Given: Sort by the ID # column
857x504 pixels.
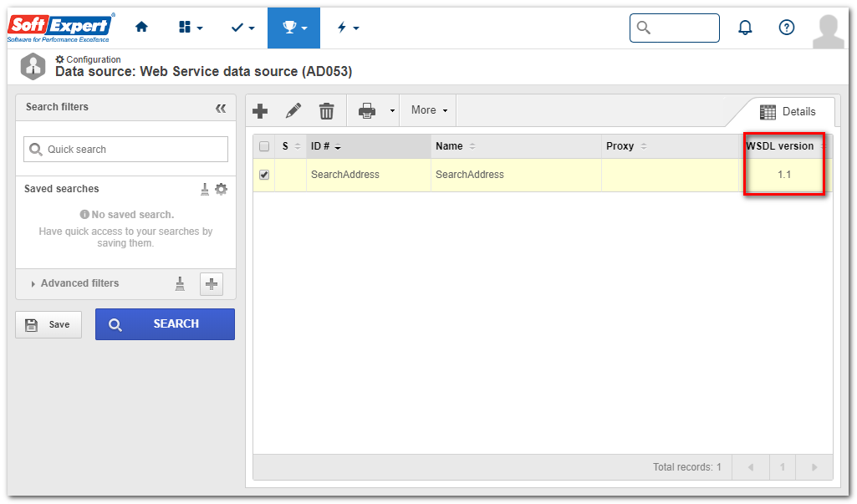Looking at the screenshot, I should pyautogui.click(x=369, y=146).
